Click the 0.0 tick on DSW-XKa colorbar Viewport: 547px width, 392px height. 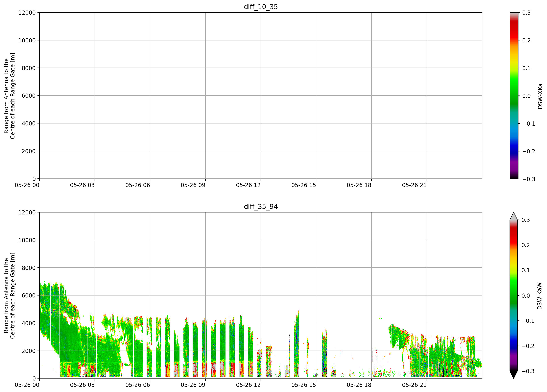527,96
